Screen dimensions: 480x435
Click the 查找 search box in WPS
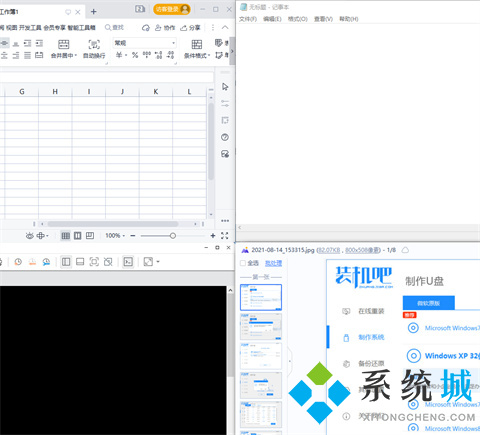(x=114, y=28)
